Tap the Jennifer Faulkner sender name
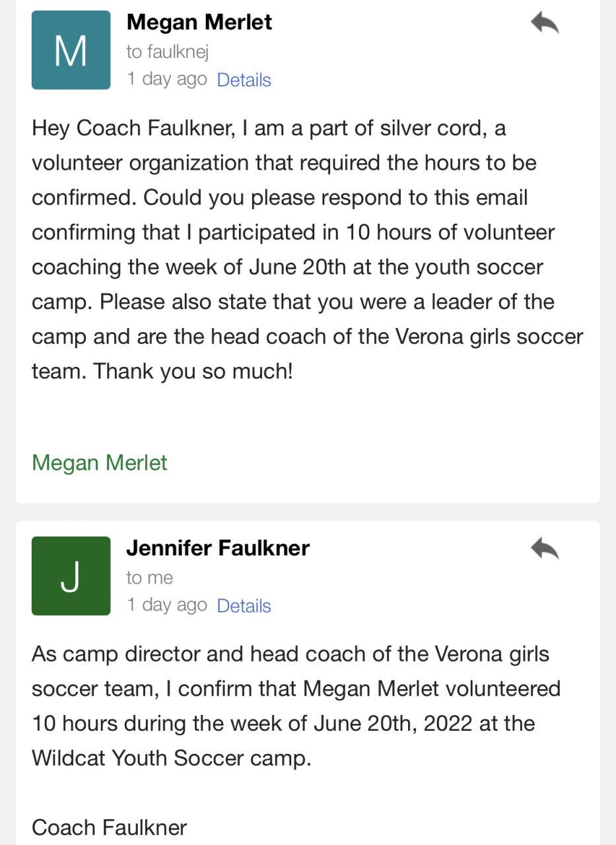The image size is (616, 845). (x=217, y=548)
